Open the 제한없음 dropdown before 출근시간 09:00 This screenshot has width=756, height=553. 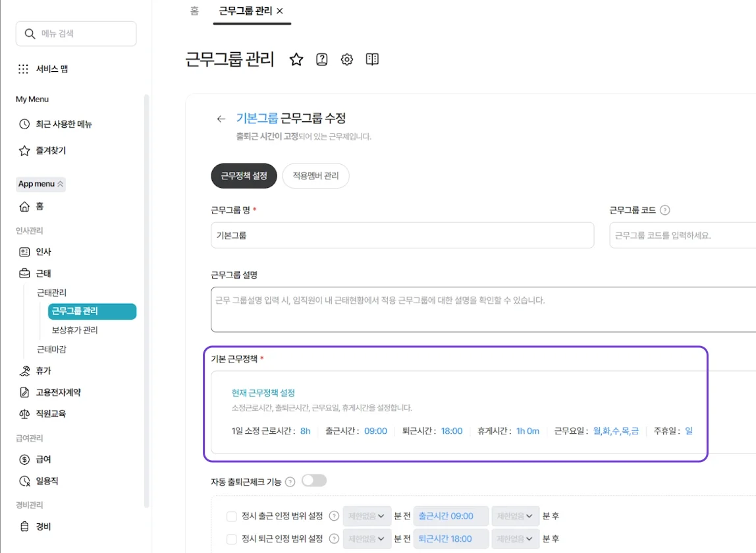pos(367,515)
